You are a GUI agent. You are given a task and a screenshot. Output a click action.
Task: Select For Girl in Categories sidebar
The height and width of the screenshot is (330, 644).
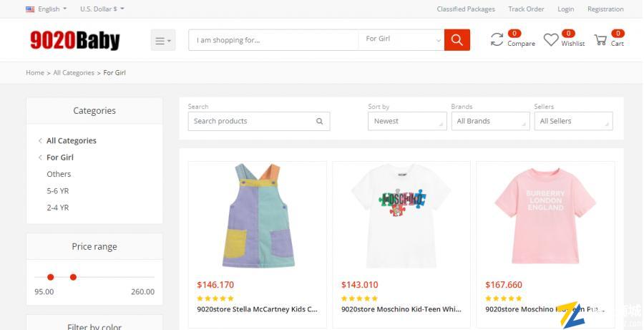click(60, 157)
